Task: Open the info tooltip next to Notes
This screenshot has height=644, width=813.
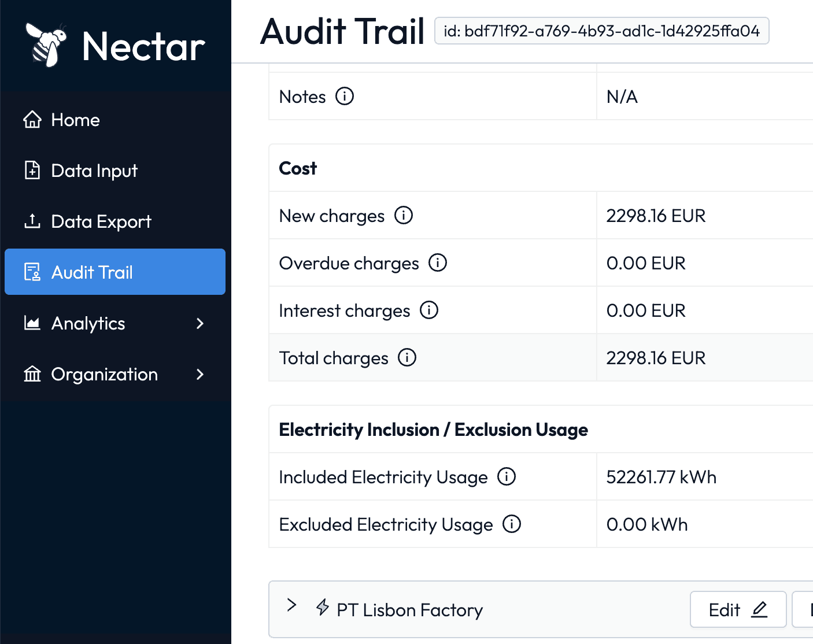Action: point(345,97)
